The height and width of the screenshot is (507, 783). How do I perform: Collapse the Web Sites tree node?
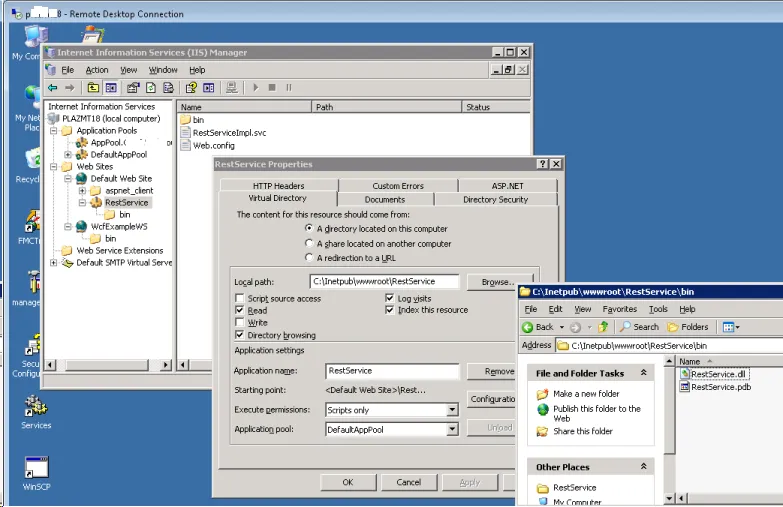[x=53, y=167]
